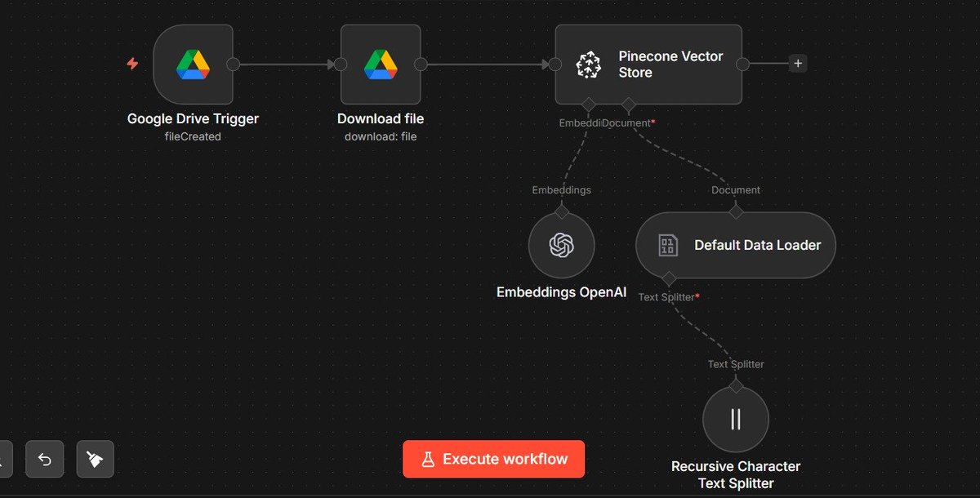Click the 'Embeddings' connection label

[562, 189]
